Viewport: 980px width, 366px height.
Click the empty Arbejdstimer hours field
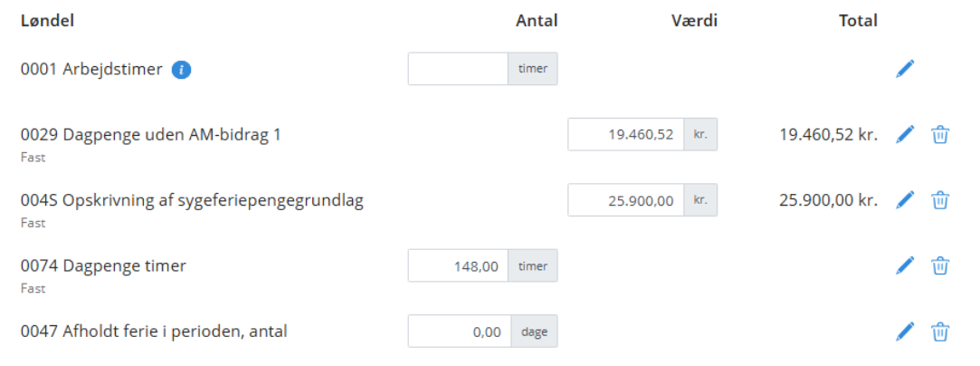tap(458, 69)
